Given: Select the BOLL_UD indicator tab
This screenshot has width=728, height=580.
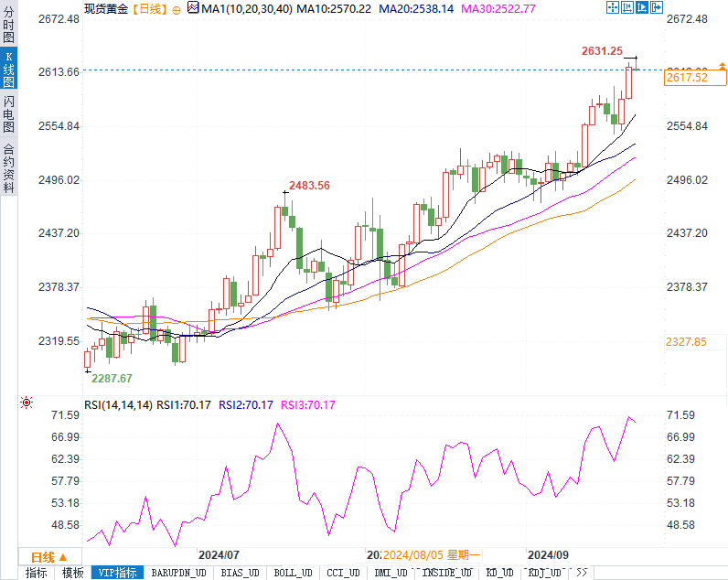Looking at the screenshot, I should (x=293, y=573).
